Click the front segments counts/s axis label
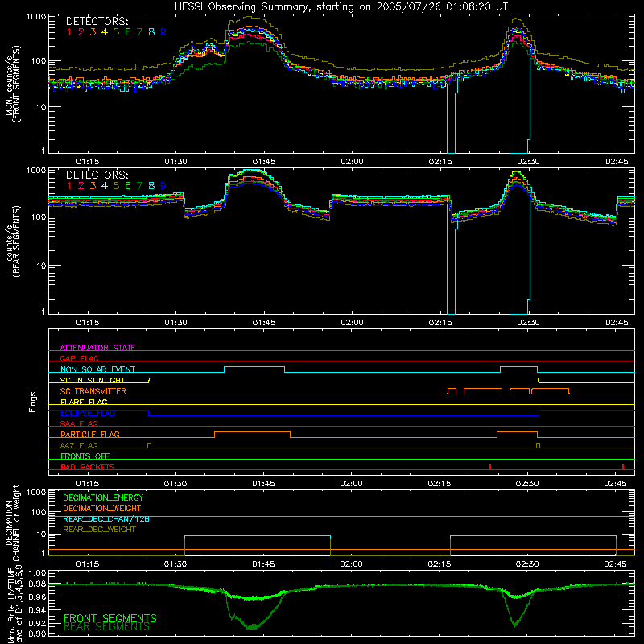Viewport: 644px width, 644px height. tap(12, 84)
